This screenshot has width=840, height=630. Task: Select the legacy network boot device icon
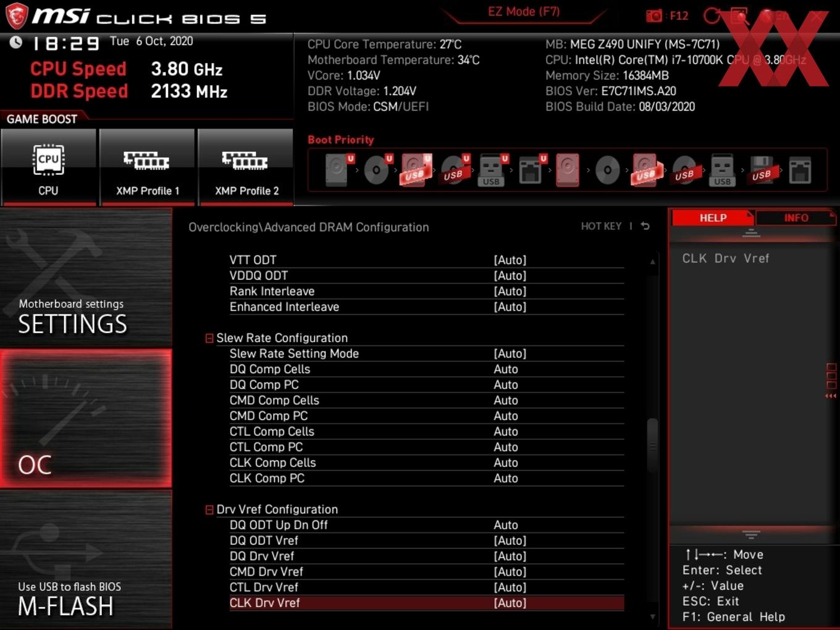(x=800, y=169)
